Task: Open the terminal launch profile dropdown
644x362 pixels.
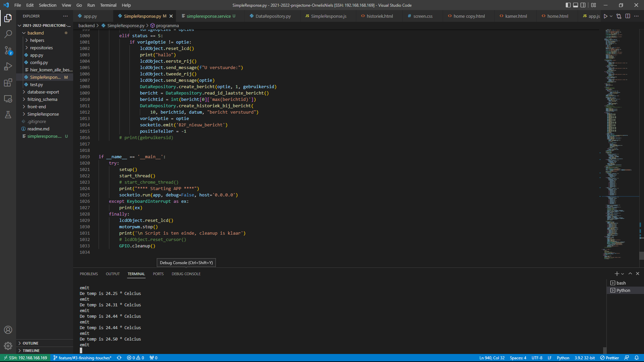Action: tap(623, 274)
